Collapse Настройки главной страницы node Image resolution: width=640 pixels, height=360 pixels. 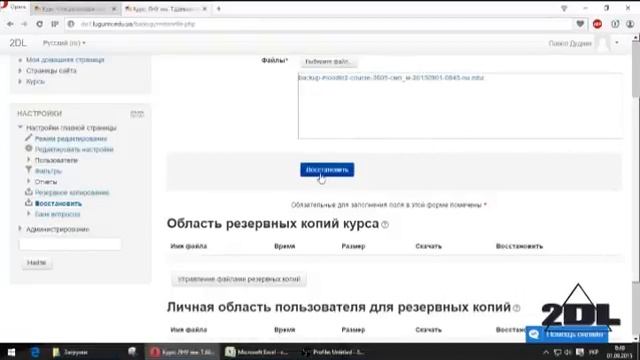pyautogui.click(x=20, y=128)
